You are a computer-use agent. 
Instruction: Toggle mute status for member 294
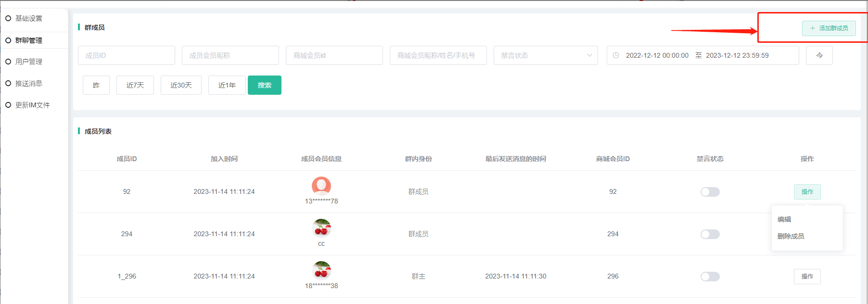coord(710,234)
